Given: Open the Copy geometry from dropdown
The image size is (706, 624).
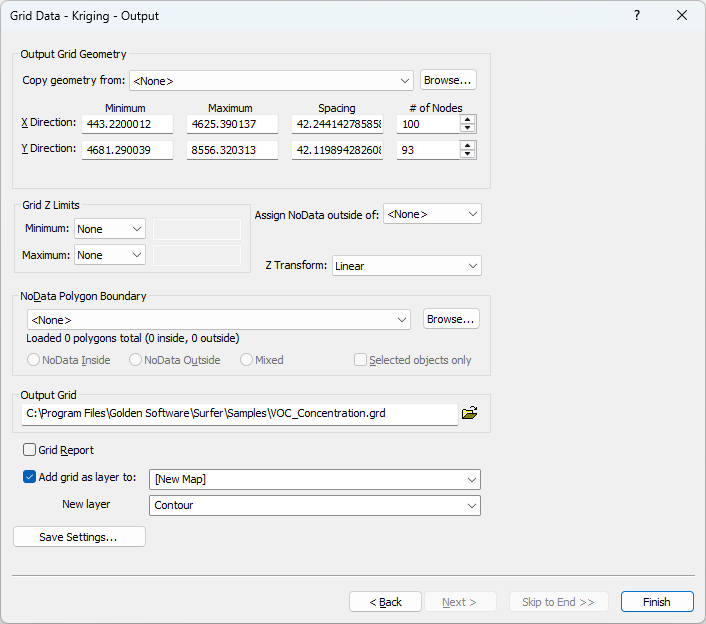Looking at the screenshot, I should [x=271, y=81].
